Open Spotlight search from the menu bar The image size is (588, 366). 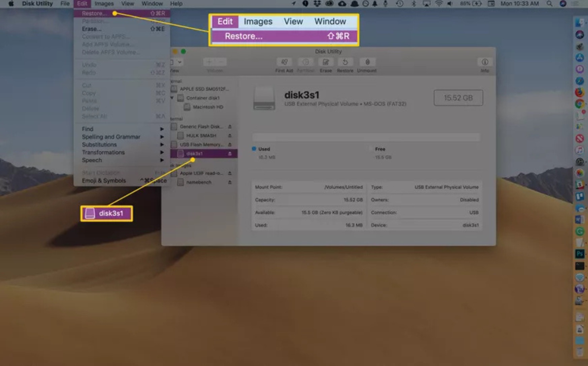[x=549, y=4]
